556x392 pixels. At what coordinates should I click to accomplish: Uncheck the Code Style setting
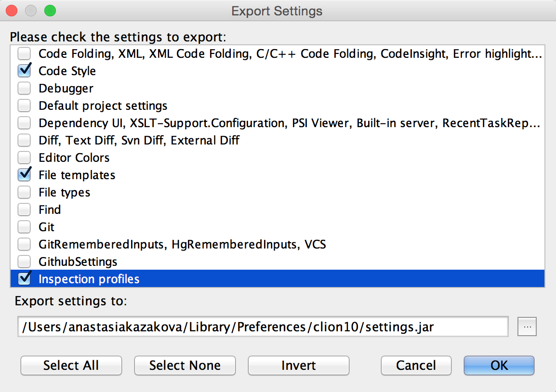pos(24,71)
